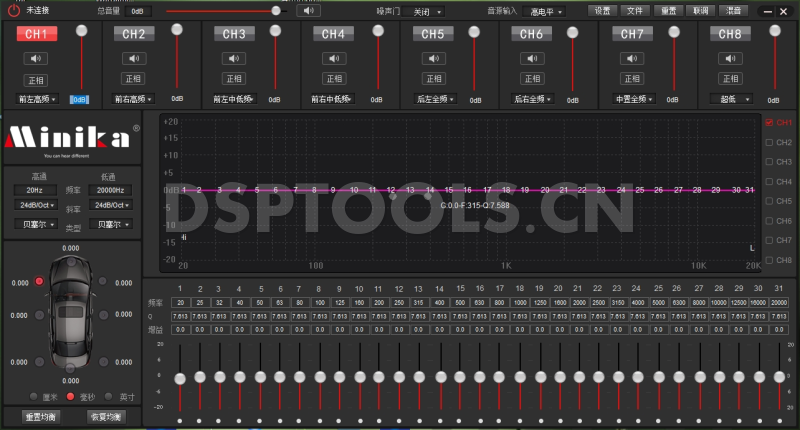Click the low-pass 20000Hz frequency field

(111, 190)
